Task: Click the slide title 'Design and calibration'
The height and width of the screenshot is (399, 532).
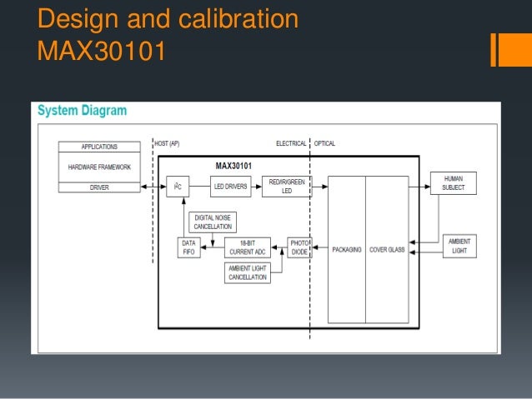Action: pos(168,18)
